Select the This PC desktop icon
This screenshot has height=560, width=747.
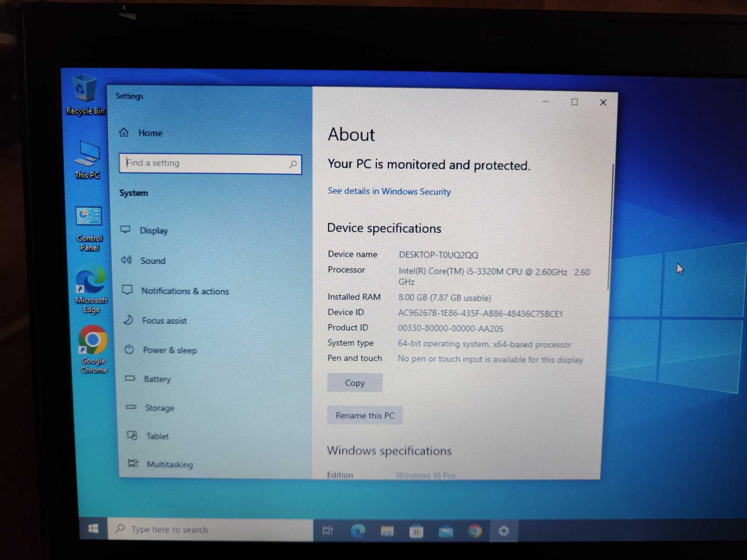coord(87,160)
